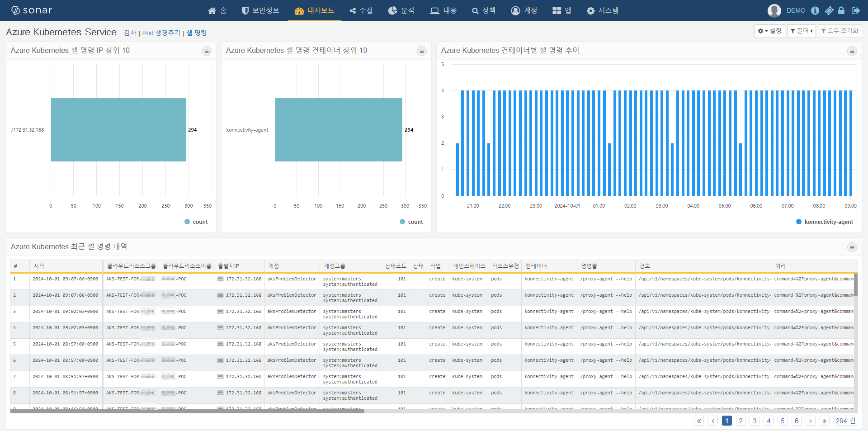868x431 pixels.
Task: Click the 모두 초기화 button
Action: click(x=840, y=31)
